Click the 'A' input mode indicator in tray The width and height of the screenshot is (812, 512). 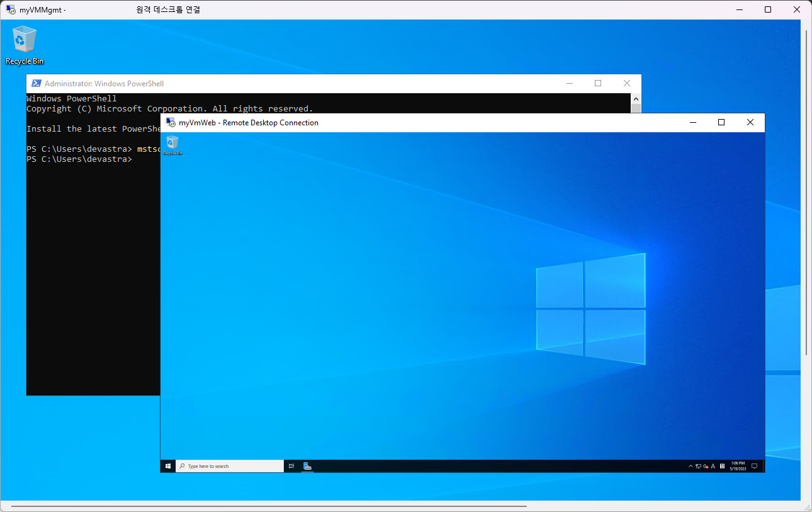713,466
